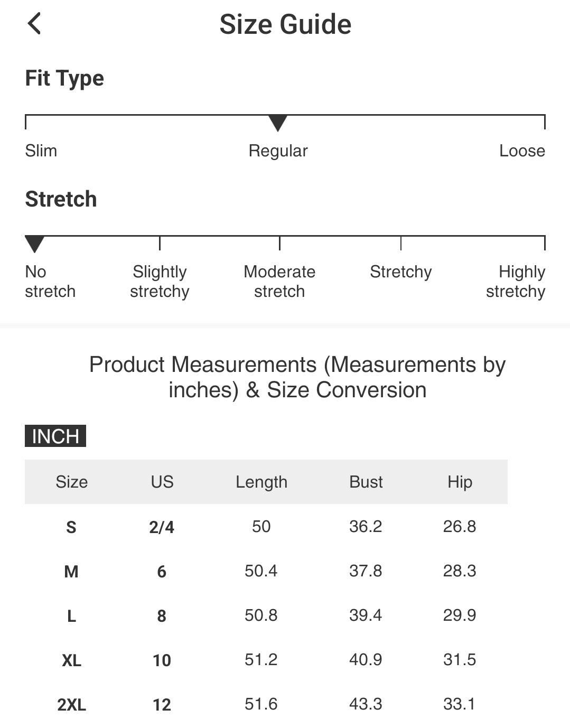Viewport: 570px width, 728px height.
Task: Click the Hip column header
Action: coord(460,482)
